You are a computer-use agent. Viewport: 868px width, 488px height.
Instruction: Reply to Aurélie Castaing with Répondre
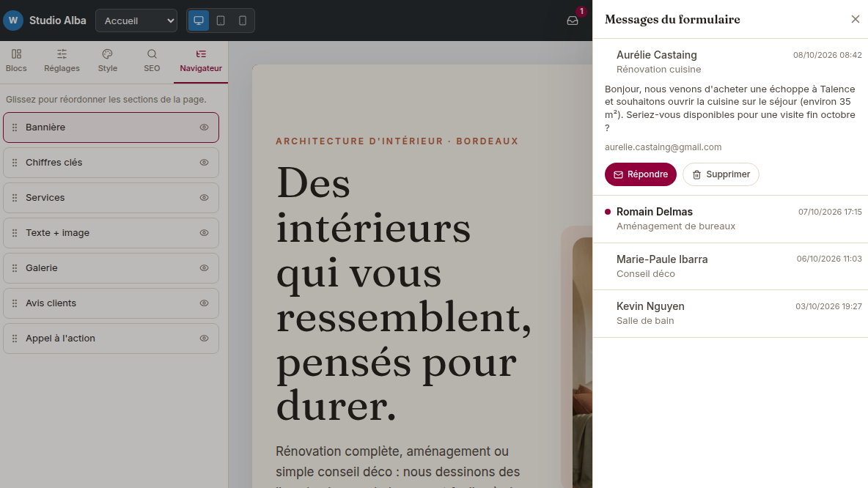point(641,174)
